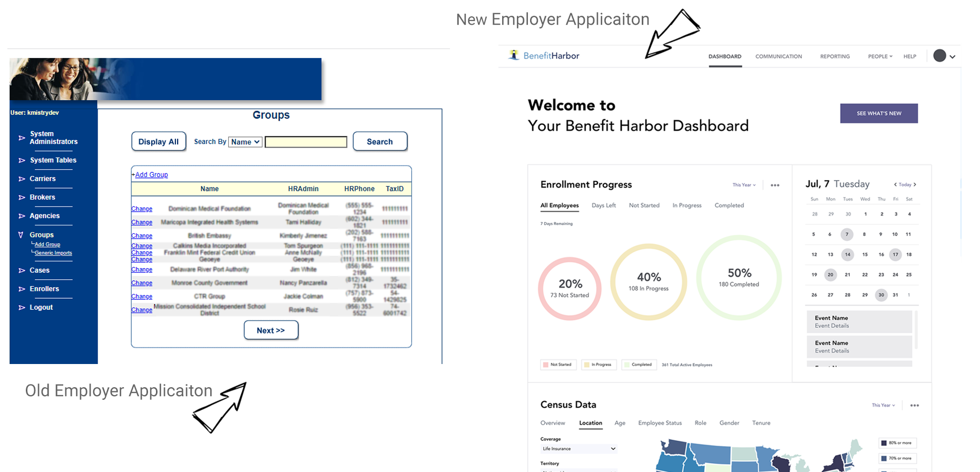This screenshot has height=472, width=980.
Task: Go to previous calendar period arrow
Action: [x=895, y=184]
